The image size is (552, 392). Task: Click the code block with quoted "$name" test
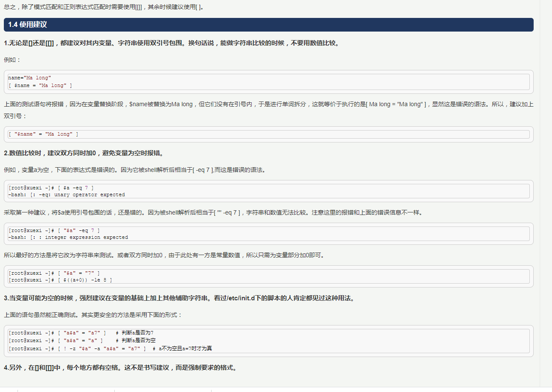pyautogui.click(x=44, y=134)
